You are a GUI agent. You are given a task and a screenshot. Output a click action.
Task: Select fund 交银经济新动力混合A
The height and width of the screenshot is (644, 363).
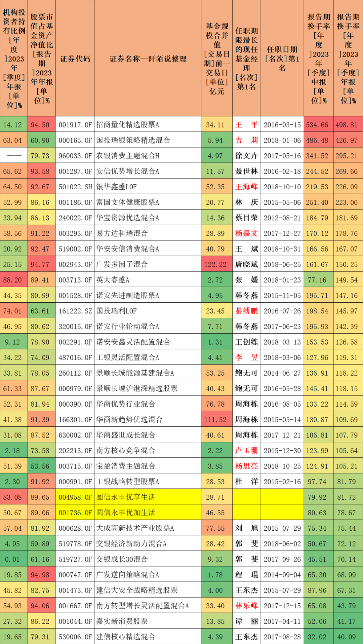click(x=131, y=544)
